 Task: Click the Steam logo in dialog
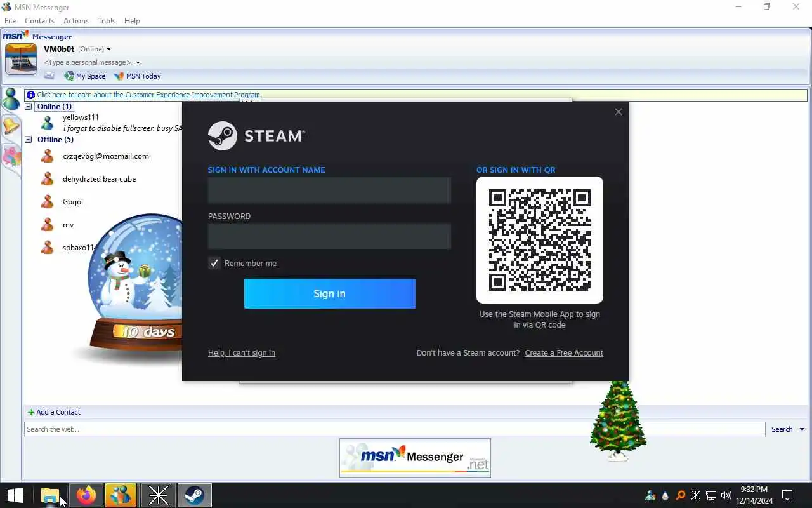(x=256, y=136)
